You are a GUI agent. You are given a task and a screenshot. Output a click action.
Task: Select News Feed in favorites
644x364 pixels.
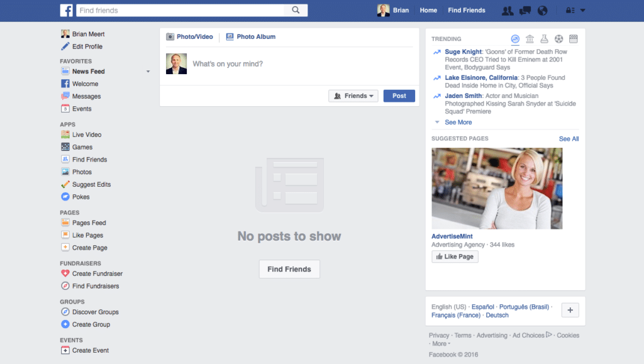[83, 72]
